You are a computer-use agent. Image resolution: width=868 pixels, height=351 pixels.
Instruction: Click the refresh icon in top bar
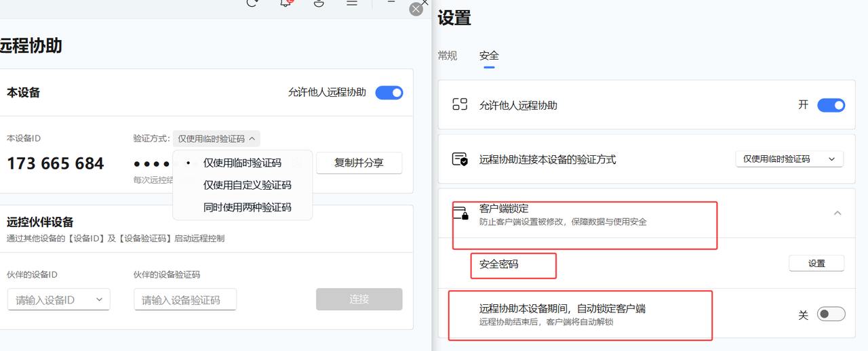(x=252, y=3)
